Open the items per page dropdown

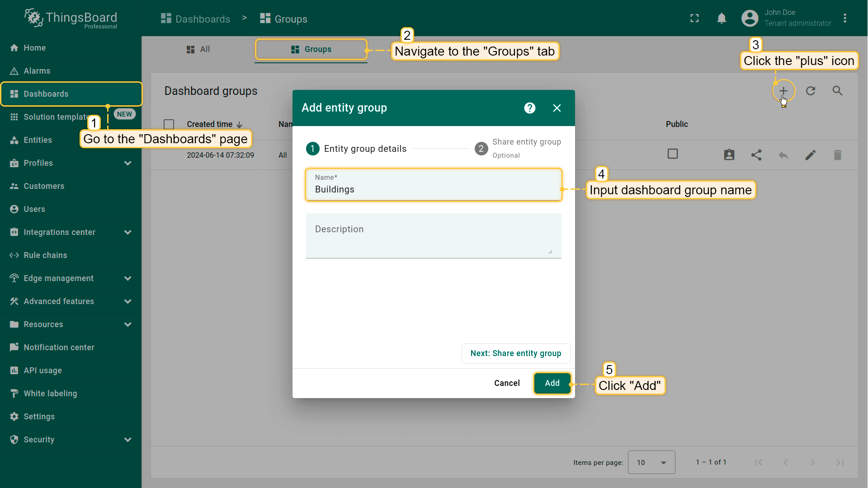(651, 462)
